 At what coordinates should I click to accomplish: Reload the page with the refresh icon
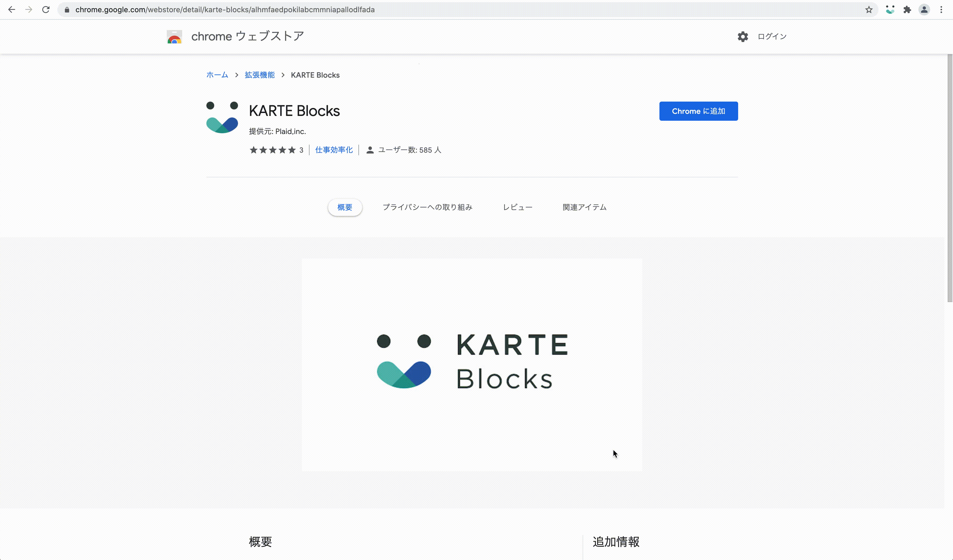click(46, 10)
